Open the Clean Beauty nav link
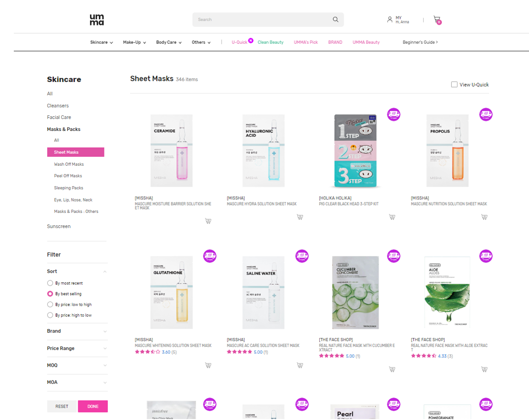This screenshot has width=529, height=420. (x=271, y=42)
